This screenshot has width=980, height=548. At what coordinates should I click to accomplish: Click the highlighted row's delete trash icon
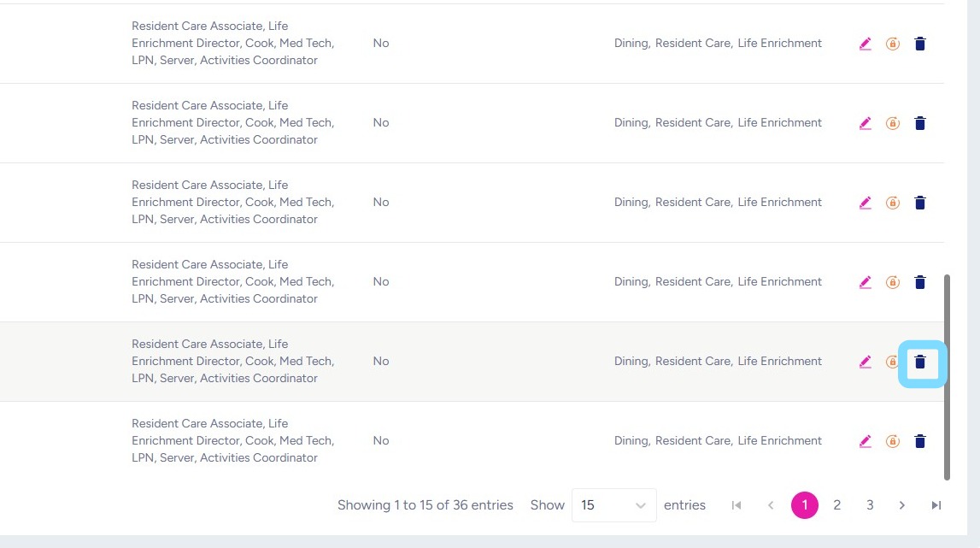point(920,362)
